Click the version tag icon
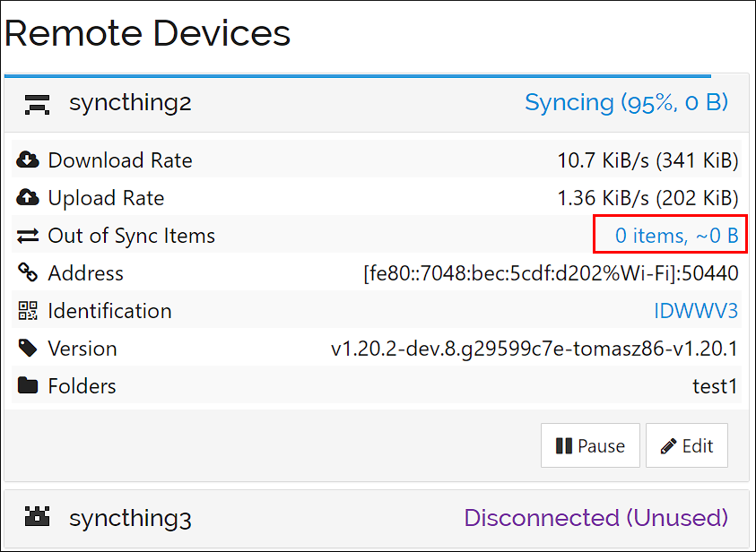 coord(25,348)
